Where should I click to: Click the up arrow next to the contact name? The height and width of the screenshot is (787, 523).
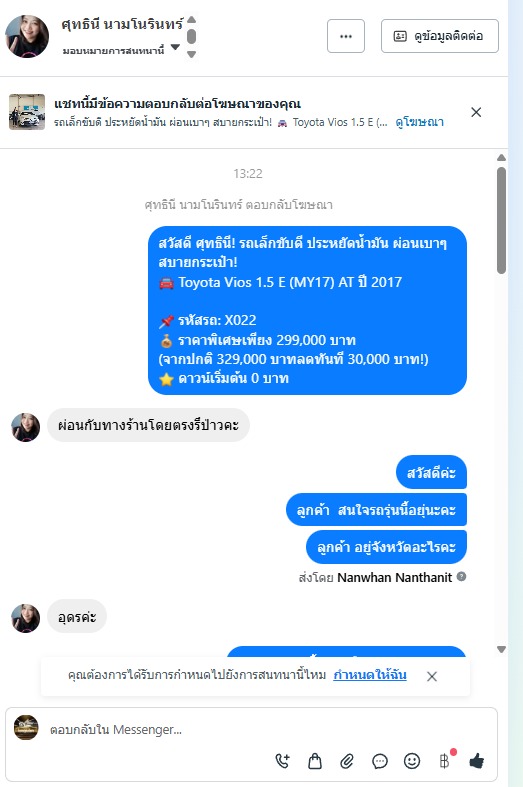point(191,20)
